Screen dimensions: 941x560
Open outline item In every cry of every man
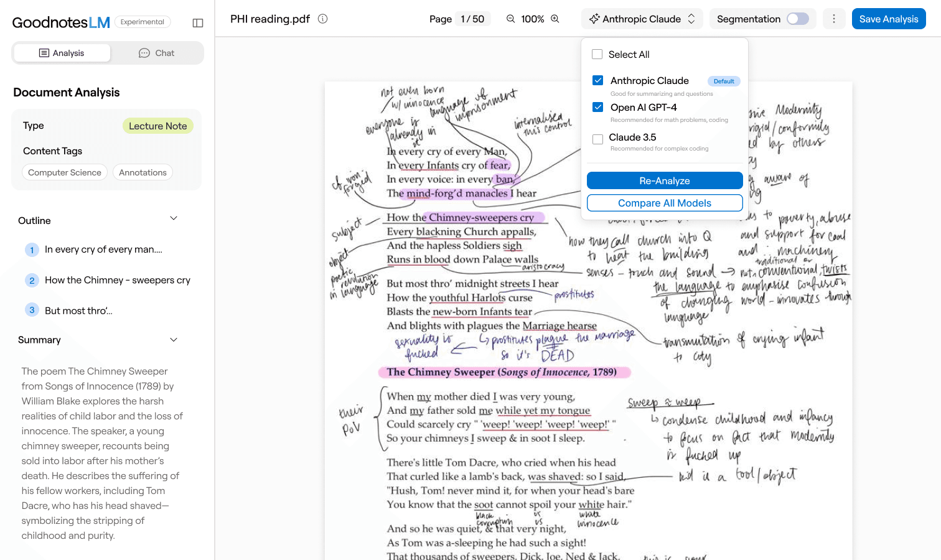click(x=103, y=250)
